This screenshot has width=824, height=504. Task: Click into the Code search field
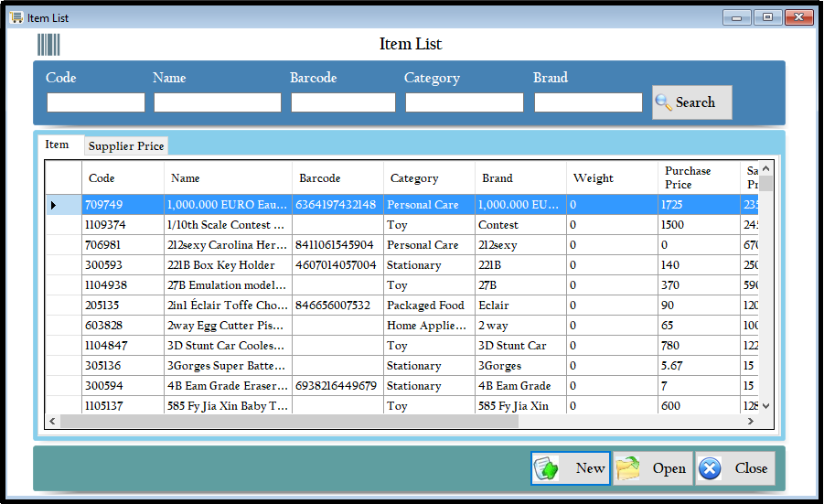pos(96,102)
